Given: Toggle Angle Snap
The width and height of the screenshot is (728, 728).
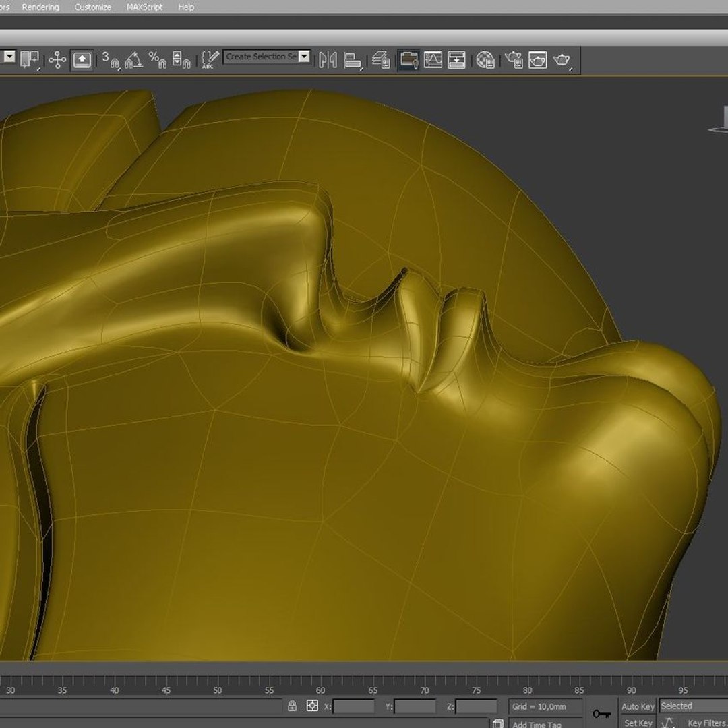Looking at the screenshot, I should click(x=134, y=60).
